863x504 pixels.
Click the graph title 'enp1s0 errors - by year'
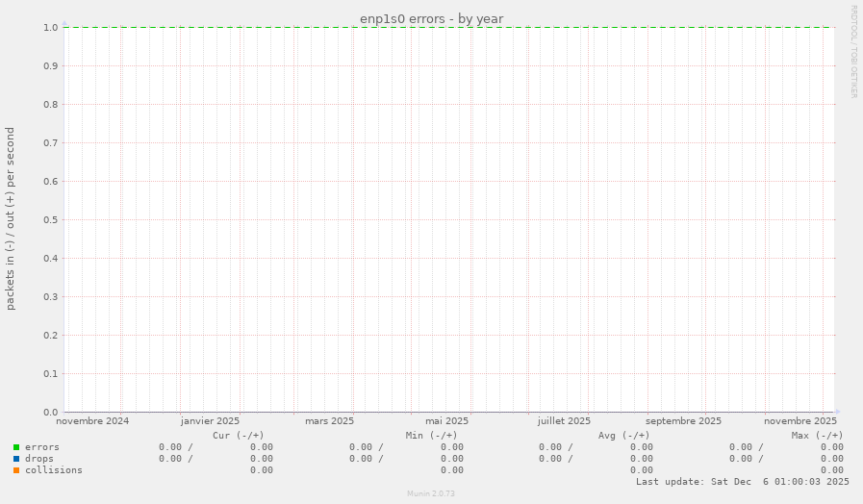pyautogui.click(x=431, y=18)
